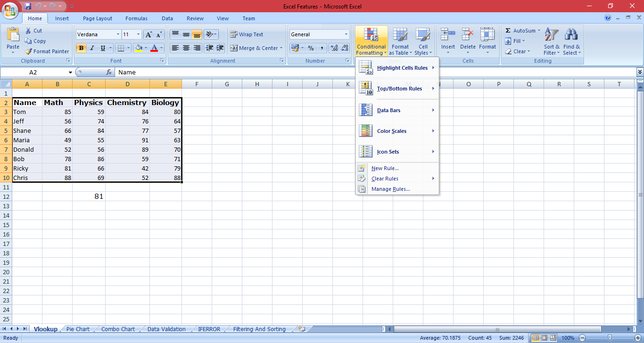Click the Insert Function fx icon
Viewport: 644px width, 343px height.
(109, 72)
